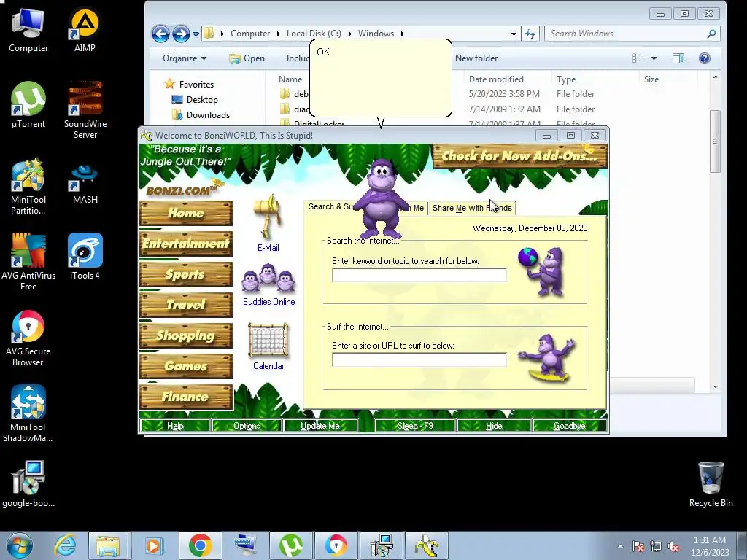Click Check for New Add-Ons banner
Screen dimensions: 747x560
click(x=519, y=156)
